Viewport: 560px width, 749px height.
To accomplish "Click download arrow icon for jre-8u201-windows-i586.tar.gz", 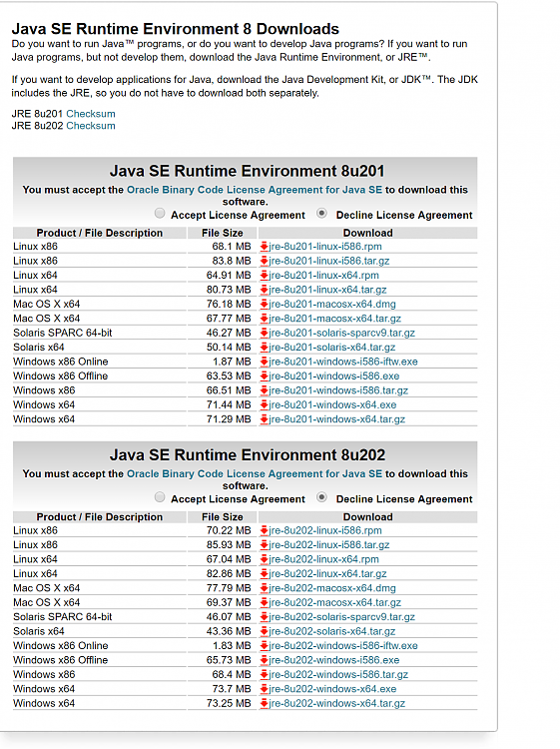I will click(x=264, y=390).
